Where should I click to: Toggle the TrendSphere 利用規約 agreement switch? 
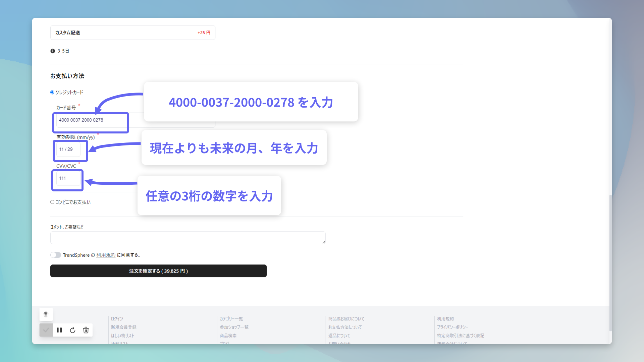(x=56, y=255)
